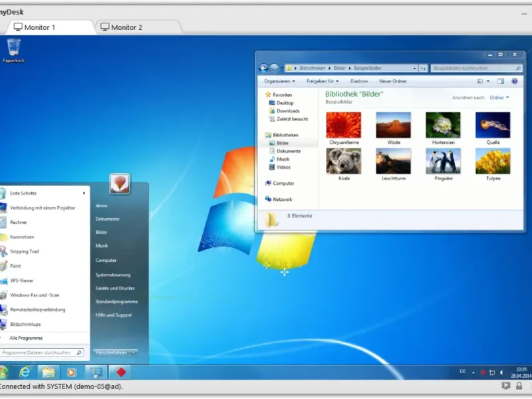This screenshot has height=399, width=532.
Task: Show hidden tray icons with the up arrow
Action: tap(473, 372)
